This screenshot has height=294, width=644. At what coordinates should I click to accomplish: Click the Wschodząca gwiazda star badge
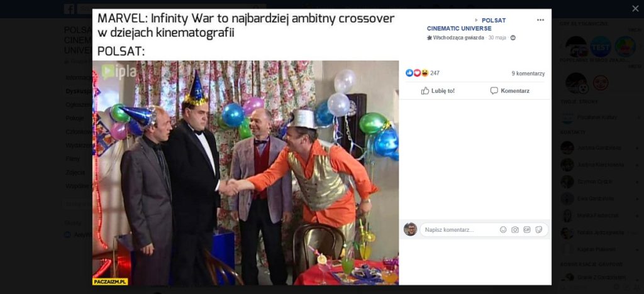[x=455, y=38]
